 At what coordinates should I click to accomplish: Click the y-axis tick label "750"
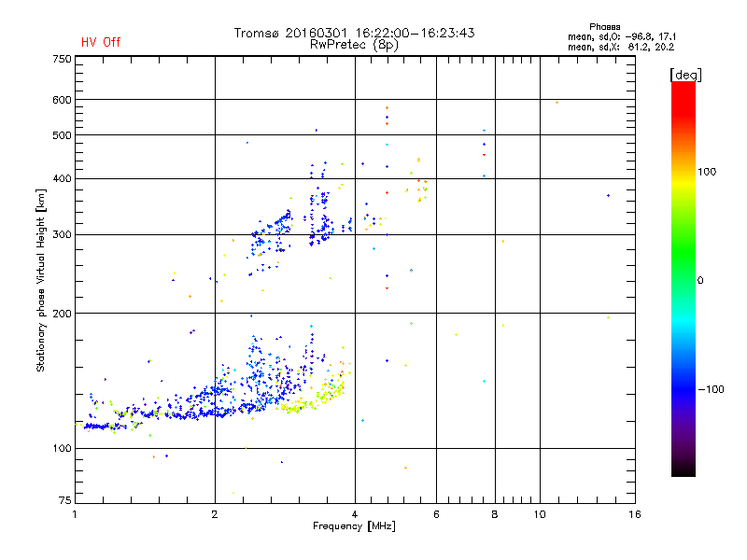[63, 59]
